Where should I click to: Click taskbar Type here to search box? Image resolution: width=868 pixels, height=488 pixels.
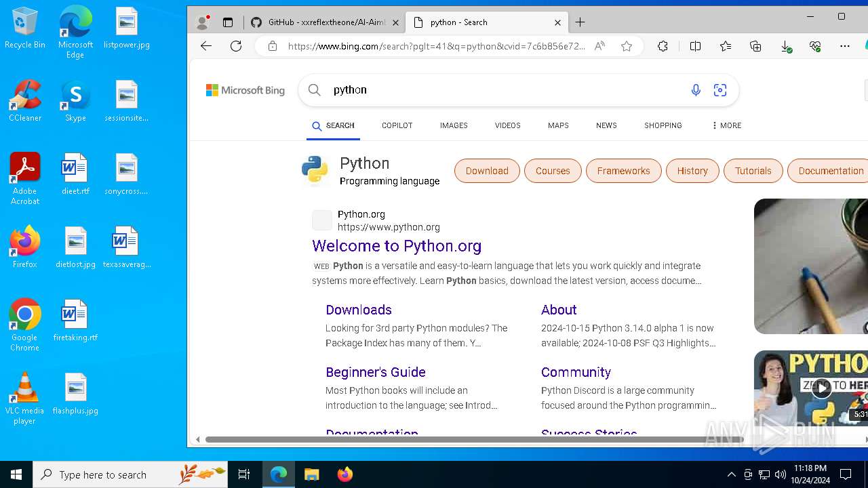[130, 474]
